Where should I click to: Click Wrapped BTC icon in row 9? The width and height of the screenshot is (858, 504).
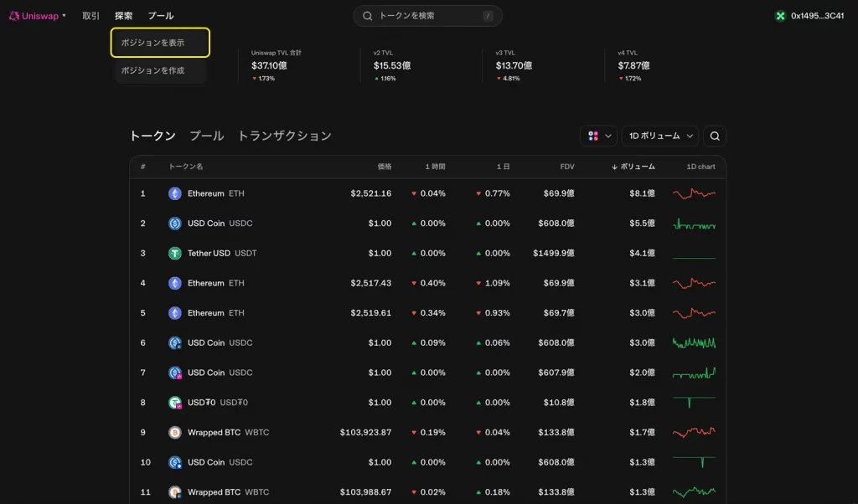(x=174, y=432)
